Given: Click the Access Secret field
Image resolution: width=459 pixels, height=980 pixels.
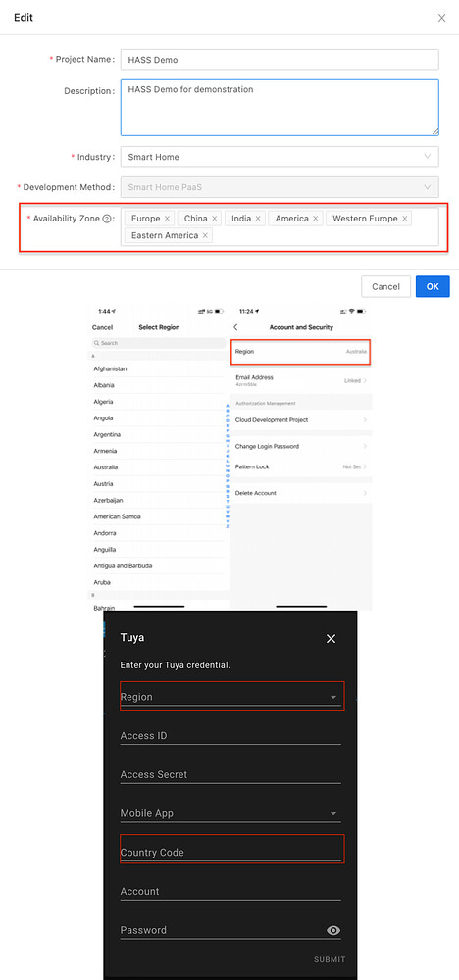Looking at the screenshot, I should [x=230, y=774].
